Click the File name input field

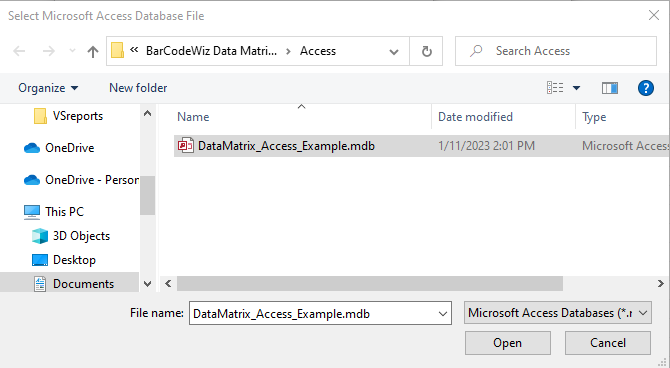coord(313,313)
